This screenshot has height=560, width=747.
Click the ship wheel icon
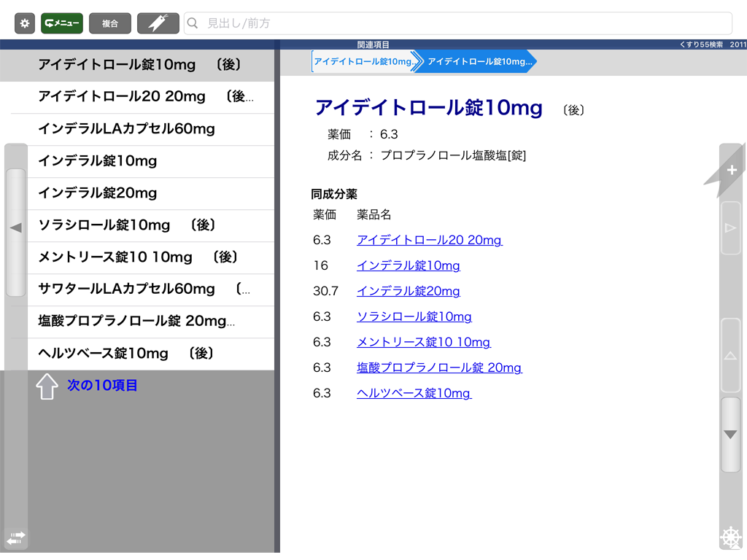click(730, 538)
